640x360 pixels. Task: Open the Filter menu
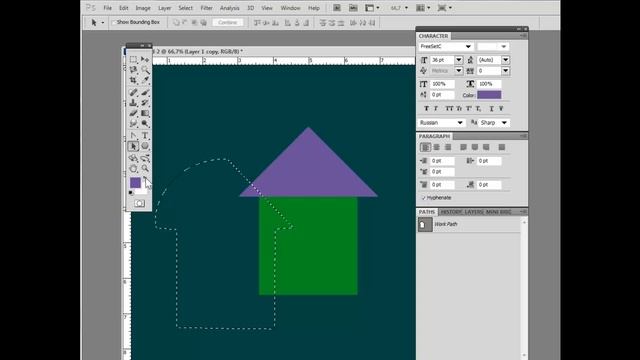point(207,8)
